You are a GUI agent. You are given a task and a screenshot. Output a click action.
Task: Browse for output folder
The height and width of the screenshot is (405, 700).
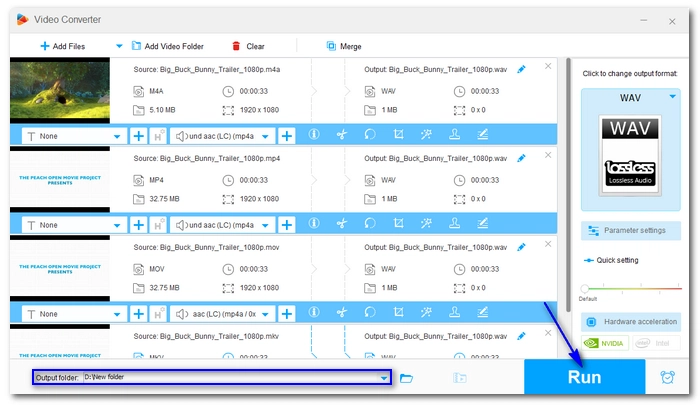point(406,378)
